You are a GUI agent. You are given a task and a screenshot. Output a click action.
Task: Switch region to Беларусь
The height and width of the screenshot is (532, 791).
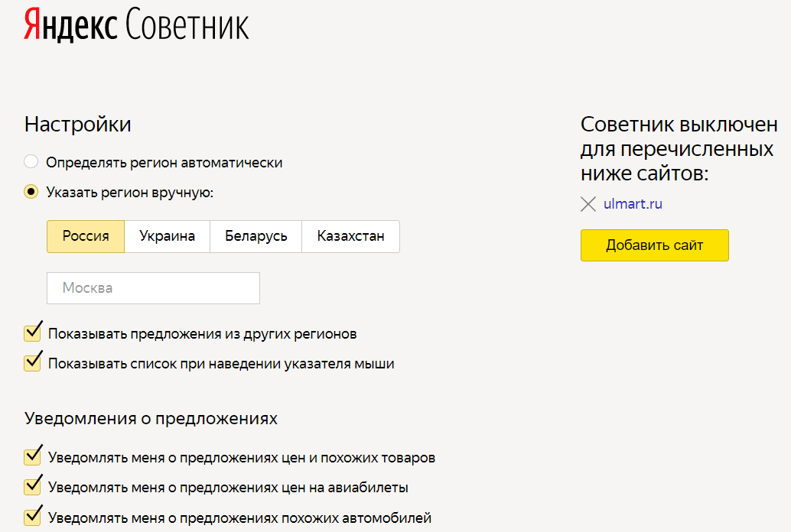click(x=256, y=236)
